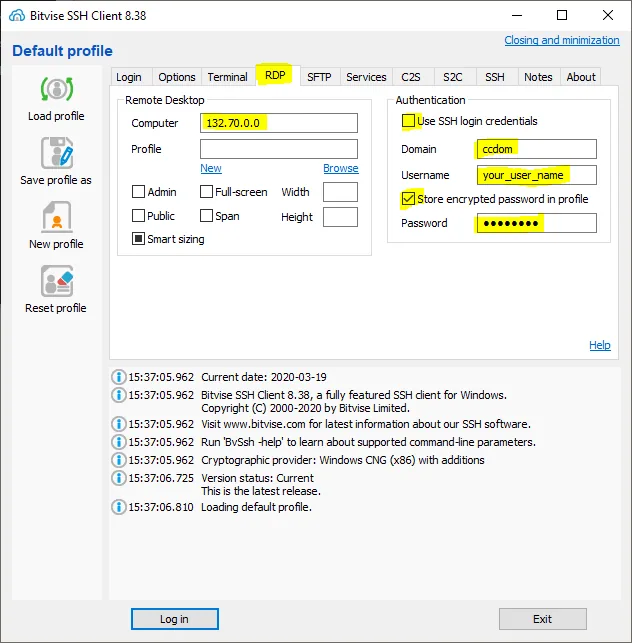Click the Height input field
Image resolution: width=632 pixels, height=643 pixels.
click(340, 217)
